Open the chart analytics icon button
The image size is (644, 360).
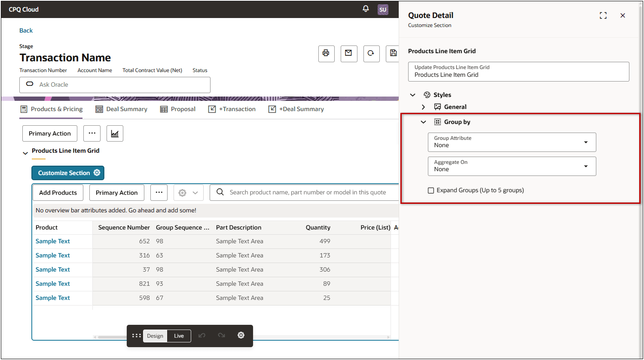[115, 133]
